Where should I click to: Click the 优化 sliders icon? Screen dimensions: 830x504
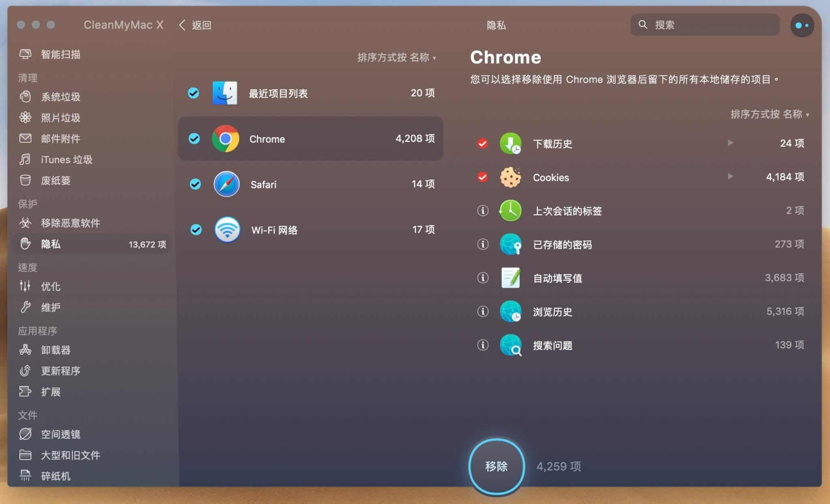tap(26, 286)
